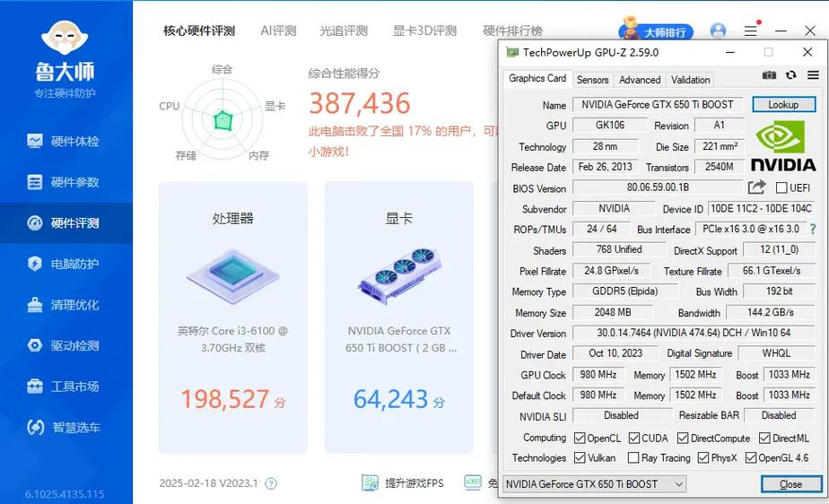Viewport: 829px width, 504px height.
Task: Switch to the Sensors tab
Action: 592,80
